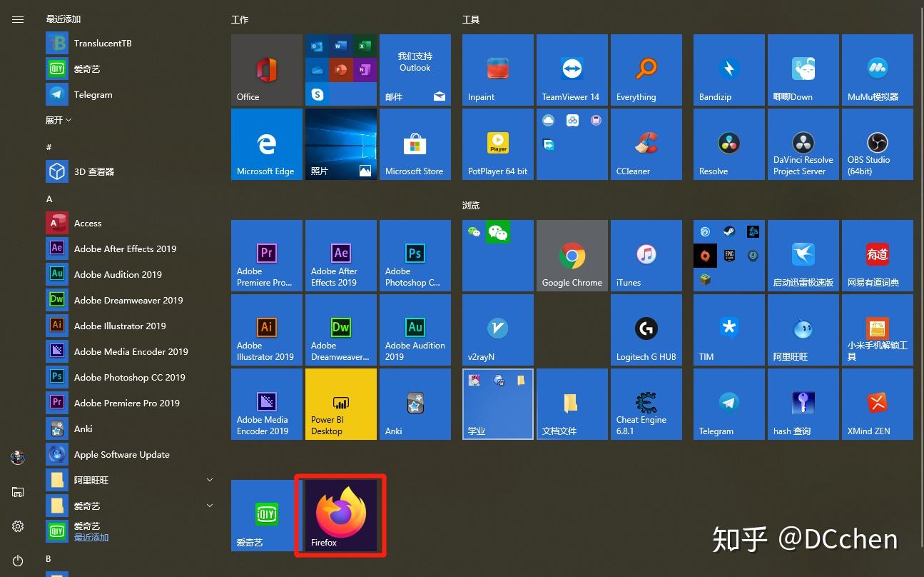The image size is (924, 577).
Task: Open CCleaner tile
Action: point(646,144)
